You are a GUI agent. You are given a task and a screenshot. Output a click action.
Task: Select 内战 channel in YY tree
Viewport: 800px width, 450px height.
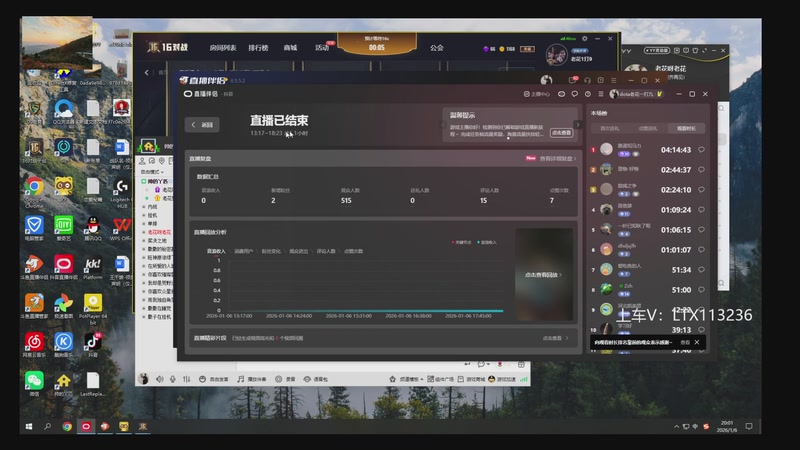[152, 207]
